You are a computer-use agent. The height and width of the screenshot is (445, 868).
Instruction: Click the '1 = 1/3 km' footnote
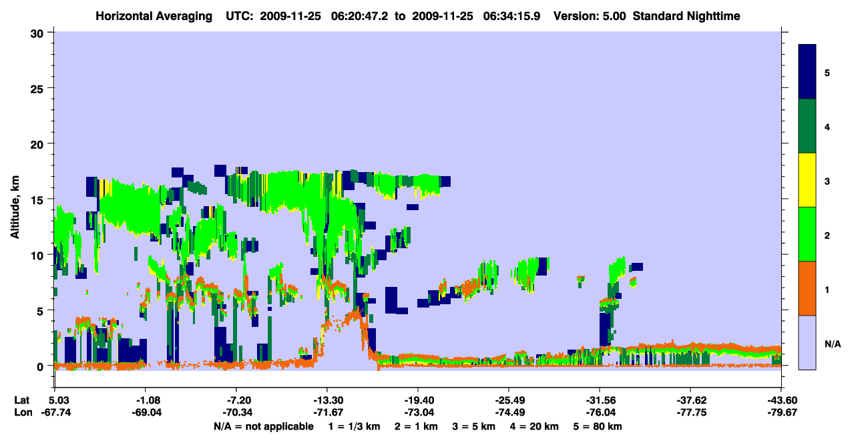pos(353,426)
